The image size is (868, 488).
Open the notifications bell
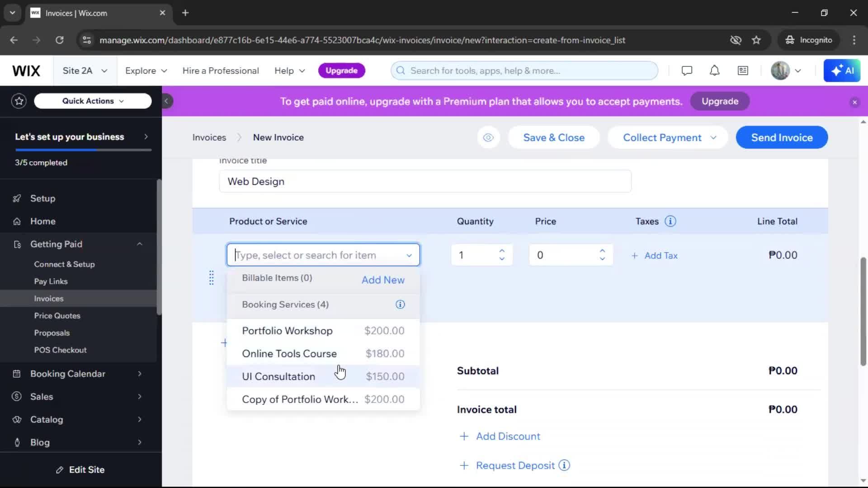point(714,70)
